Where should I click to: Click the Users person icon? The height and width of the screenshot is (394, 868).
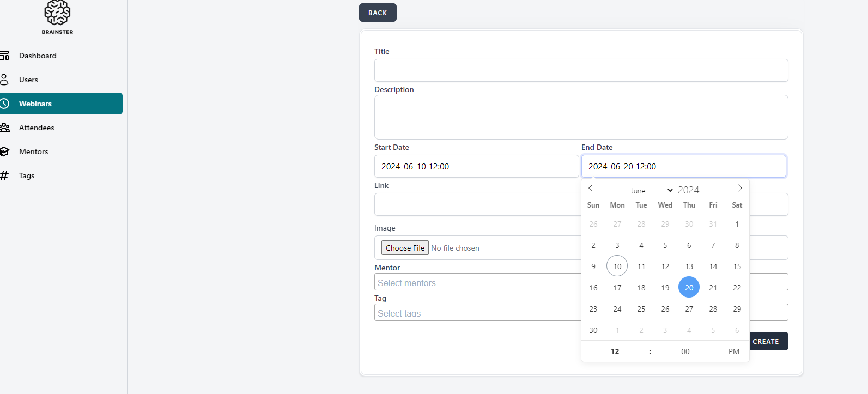coord(4,80)
